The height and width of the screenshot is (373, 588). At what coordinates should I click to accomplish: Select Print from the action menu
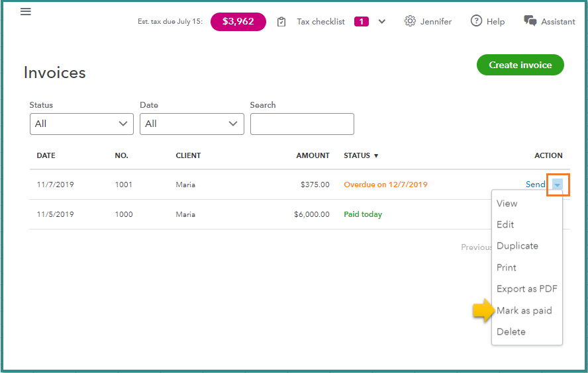506,268
